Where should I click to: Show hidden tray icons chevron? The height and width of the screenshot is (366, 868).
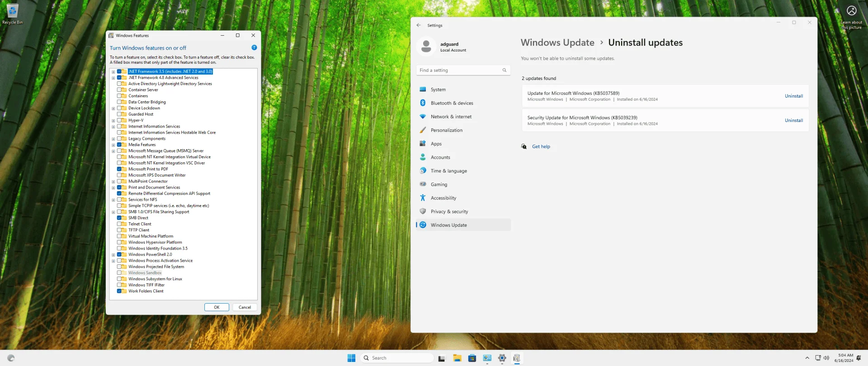pyautogui.click(x=807, y=358)
